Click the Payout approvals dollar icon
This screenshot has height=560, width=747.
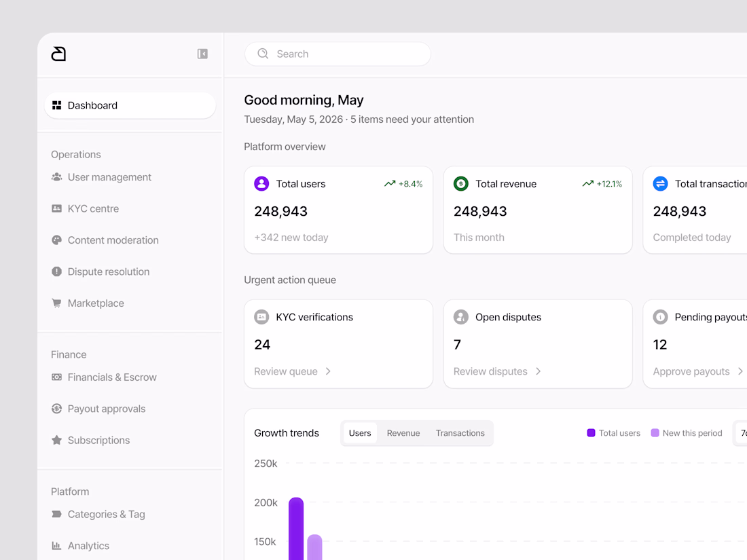(56, 409)
